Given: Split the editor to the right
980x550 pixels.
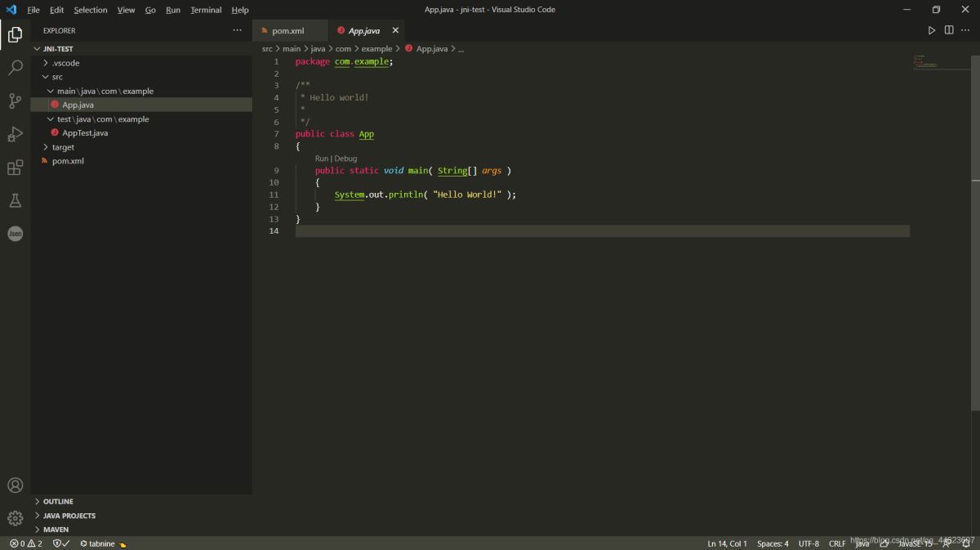Looking at the screenshot, I should click(949, 30).
